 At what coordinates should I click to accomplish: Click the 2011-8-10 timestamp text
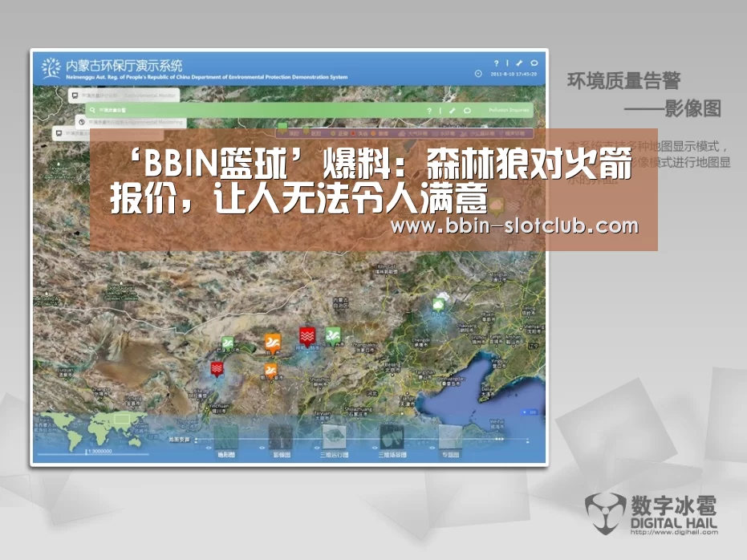(x=514, y=74)
